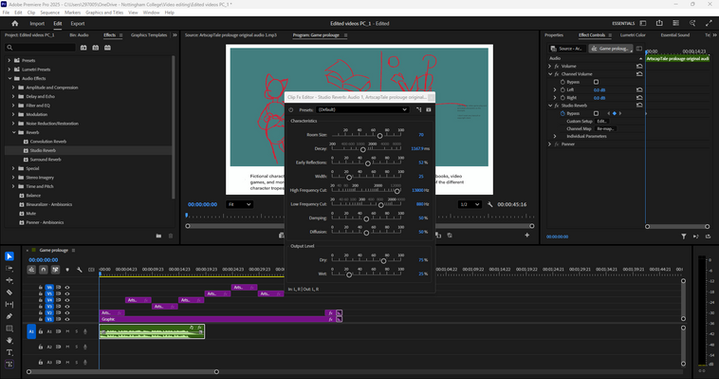Toggle Studio Reverb Bypass animation stopwatch
Screen dimensions: 719x379
point(563,113)
